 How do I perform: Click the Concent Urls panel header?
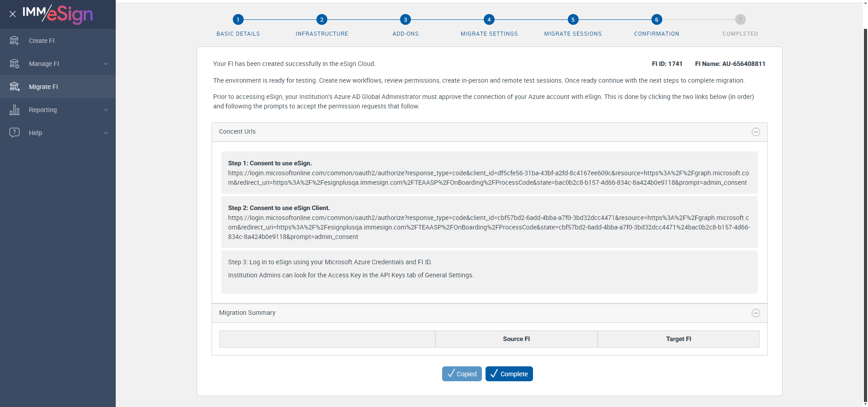point(489,132)
